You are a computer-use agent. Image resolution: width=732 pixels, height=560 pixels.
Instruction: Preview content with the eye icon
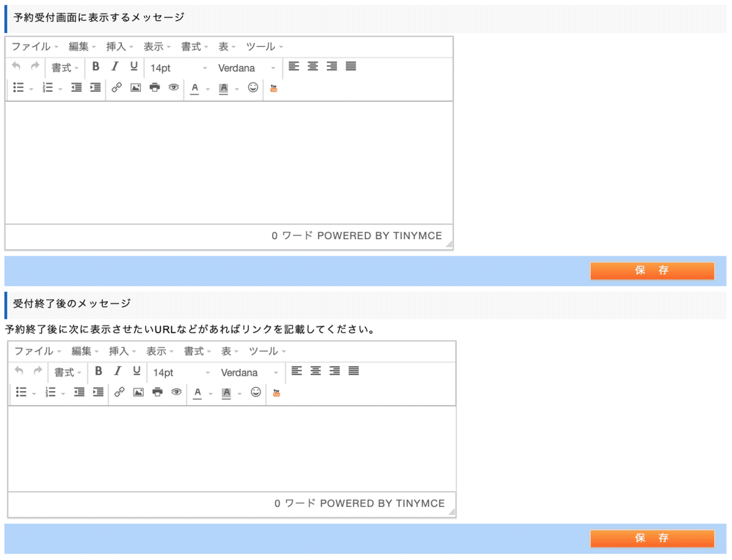point(173,88)
